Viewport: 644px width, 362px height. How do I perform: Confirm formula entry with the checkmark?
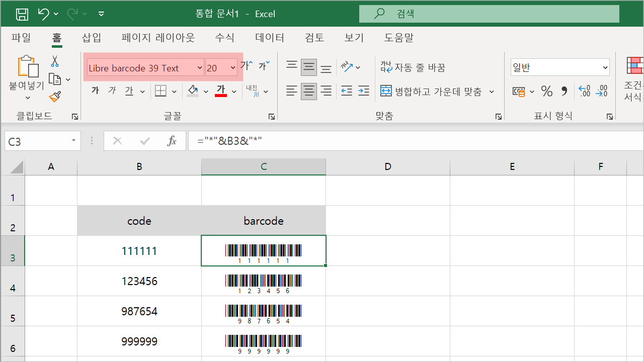pos(145,141)
